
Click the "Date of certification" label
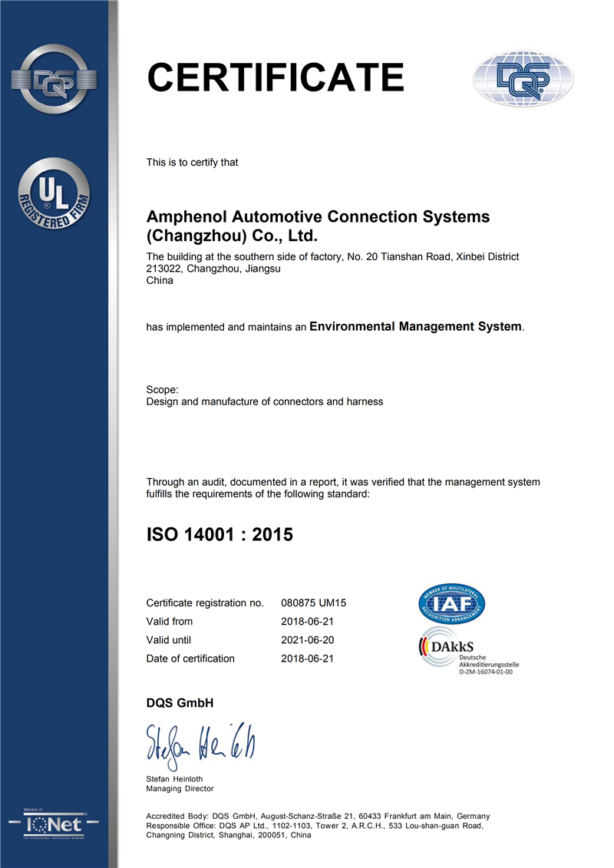click(x=190, y=658)
